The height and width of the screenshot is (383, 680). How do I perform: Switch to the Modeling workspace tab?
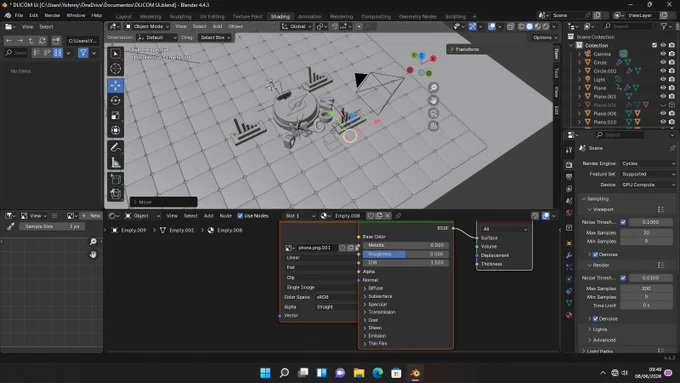pos(150,16)
